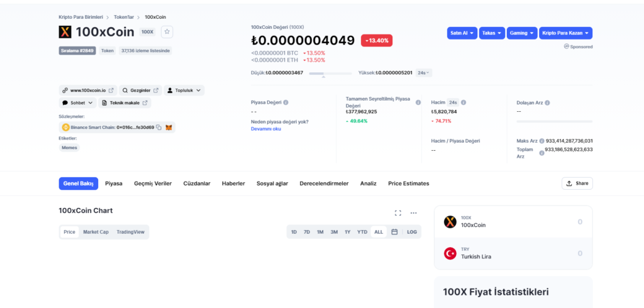Switch to the Geçmiş Veriler tab

153,184
